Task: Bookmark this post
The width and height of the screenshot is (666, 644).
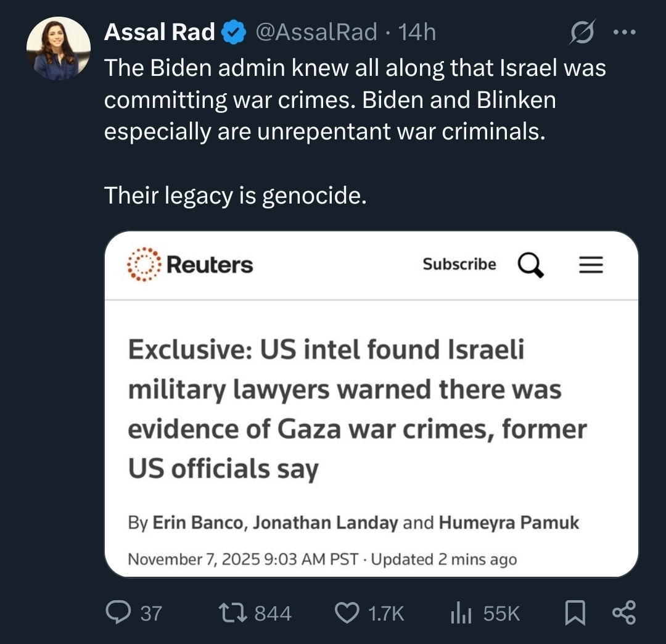Action: [575, 613]
